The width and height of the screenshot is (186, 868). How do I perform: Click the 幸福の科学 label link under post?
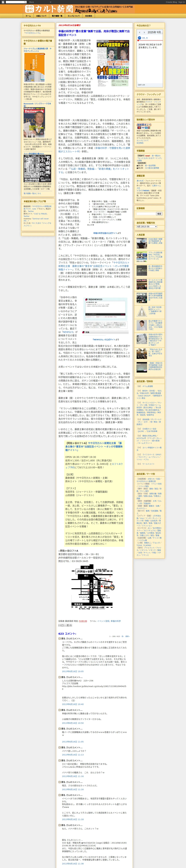pyautogui.click(x=115, y=621)
